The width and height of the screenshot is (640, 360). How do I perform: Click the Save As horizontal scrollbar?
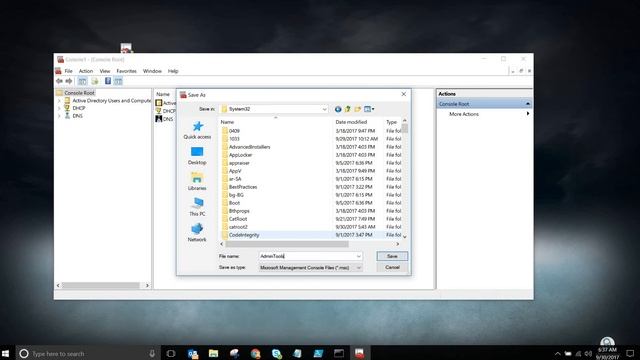pos(287,244)
